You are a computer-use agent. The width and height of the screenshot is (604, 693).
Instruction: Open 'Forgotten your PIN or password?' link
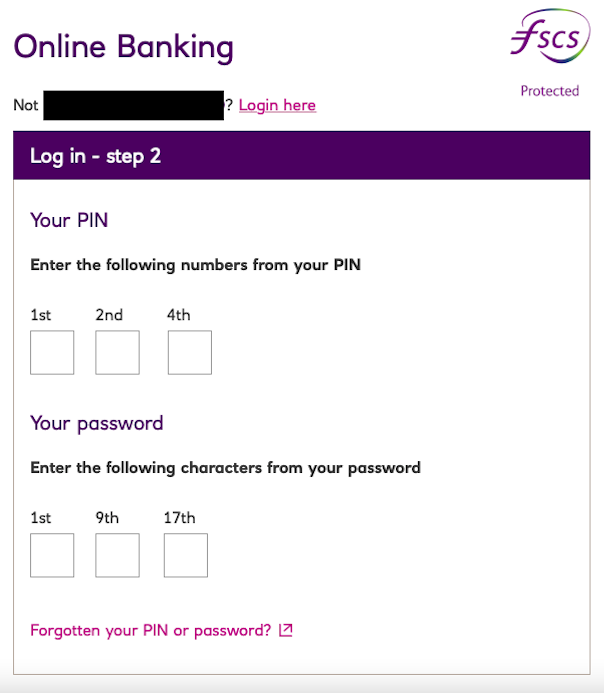pos(151,630)
